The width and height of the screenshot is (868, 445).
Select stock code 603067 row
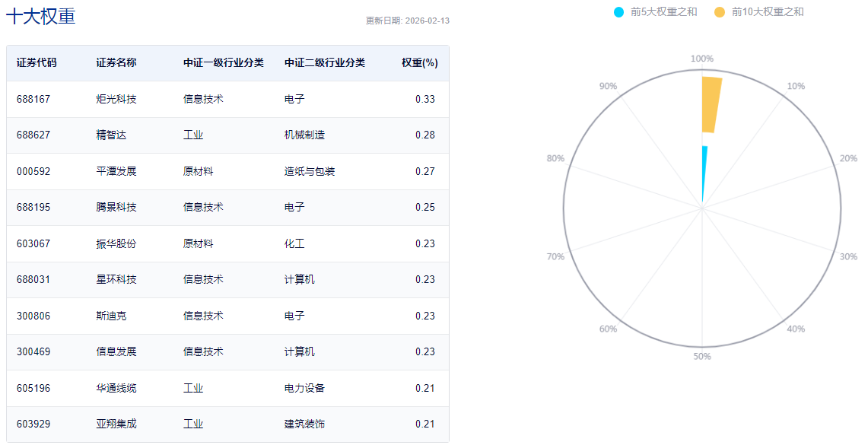point(33,244)
